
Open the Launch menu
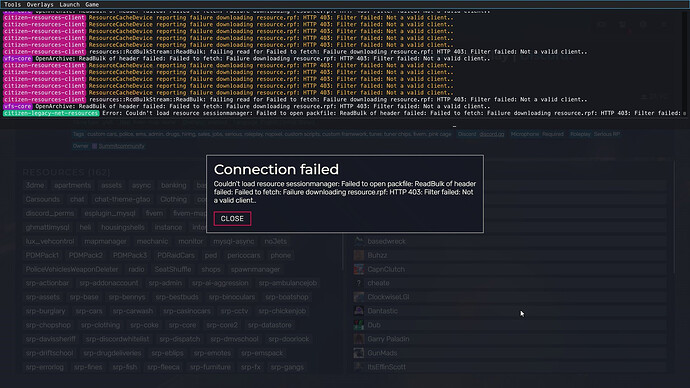[70, 4]
